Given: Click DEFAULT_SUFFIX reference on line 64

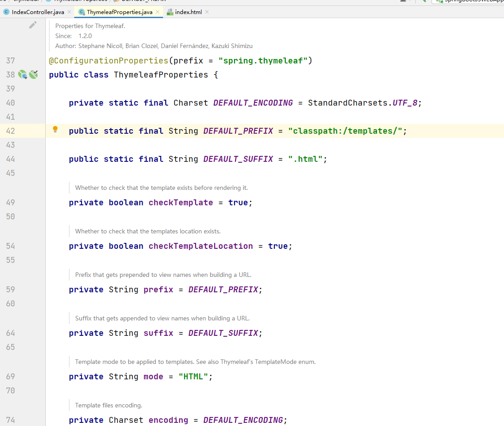Looking at the screenshot, I should [x=223, y=333].
